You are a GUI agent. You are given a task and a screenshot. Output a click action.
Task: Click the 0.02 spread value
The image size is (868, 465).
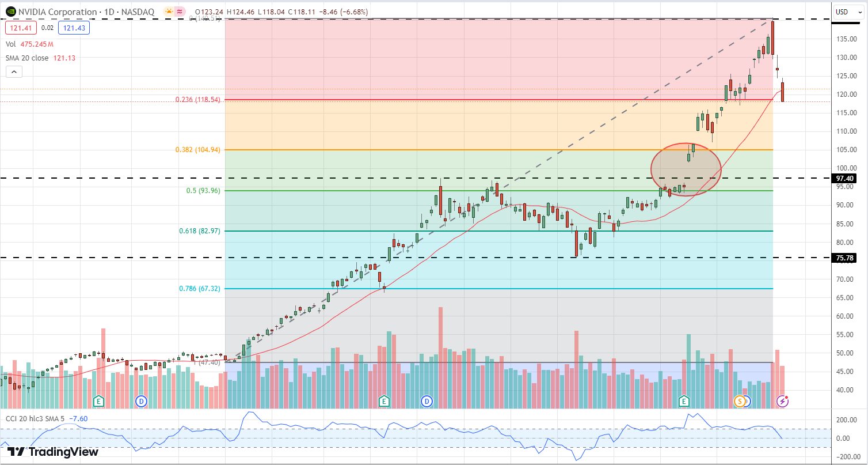pyautogui.click(x=48, y=28)
